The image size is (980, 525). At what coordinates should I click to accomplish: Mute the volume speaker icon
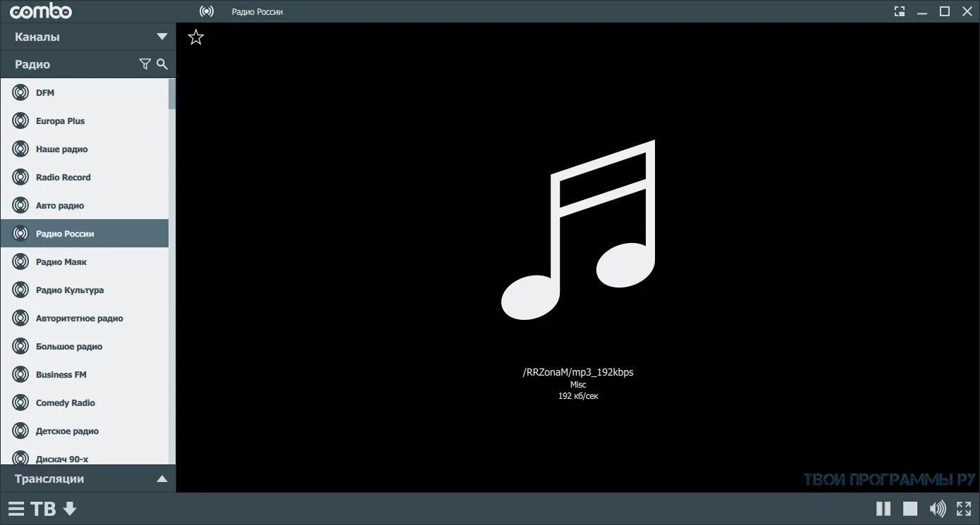pyautogui.click(x=938, y=509)
